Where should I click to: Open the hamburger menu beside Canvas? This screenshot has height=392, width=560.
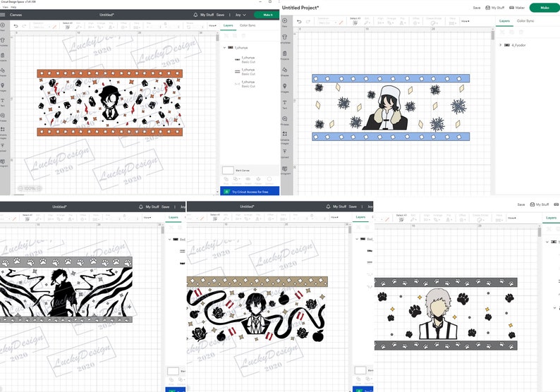pos(3,15)
